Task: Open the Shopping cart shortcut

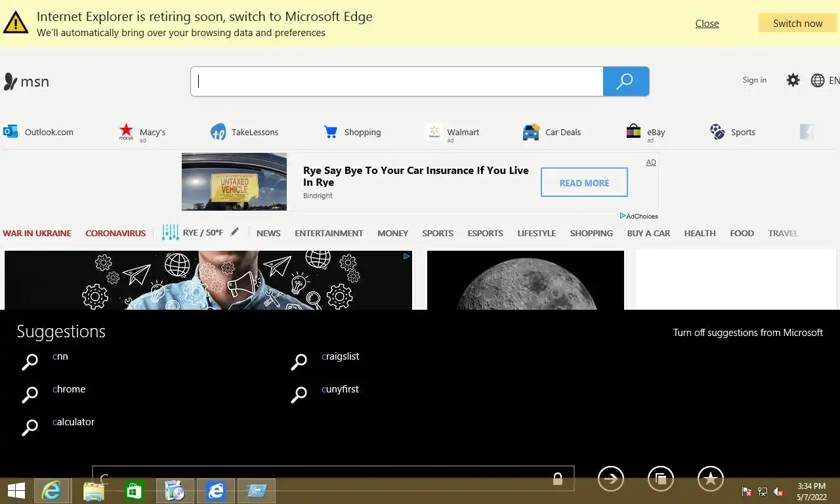Action: (352, 132)
